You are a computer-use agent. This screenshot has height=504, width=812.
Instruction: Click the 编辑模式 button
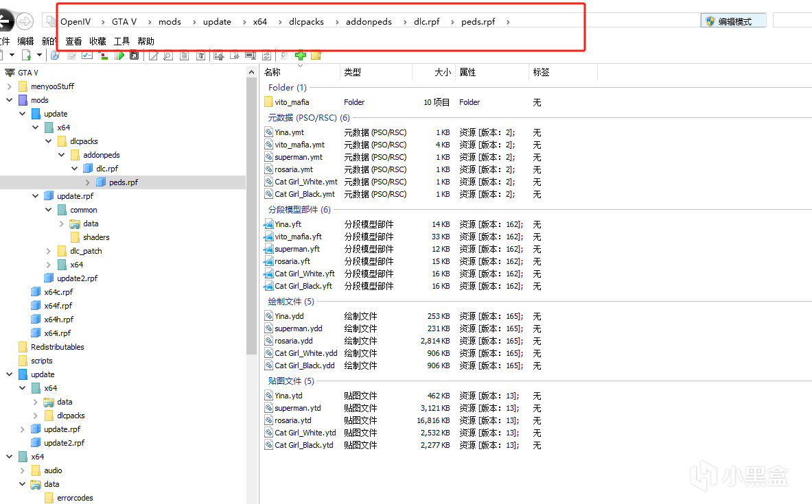(733, 21)
